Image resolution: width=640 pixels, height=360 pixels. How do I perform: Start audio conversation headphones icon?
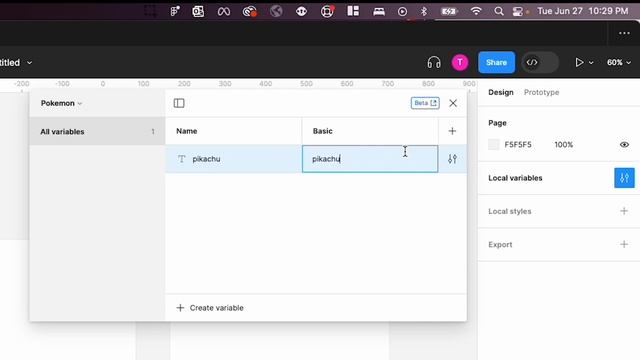tap(433, 62)
